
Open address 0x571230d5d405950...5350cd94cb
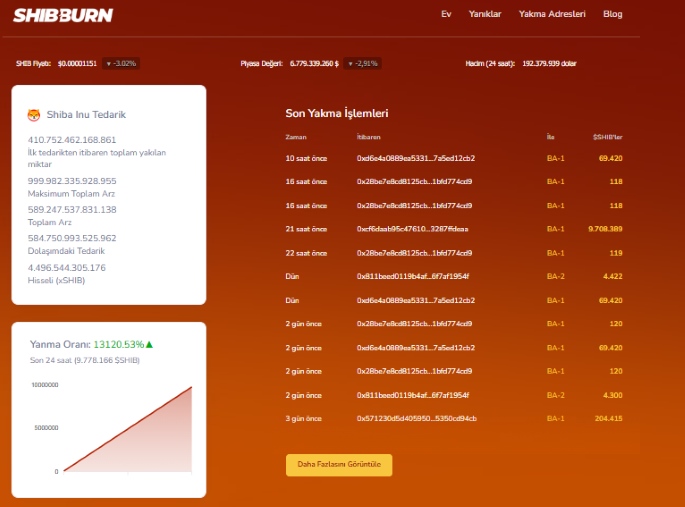pos(416,418)
